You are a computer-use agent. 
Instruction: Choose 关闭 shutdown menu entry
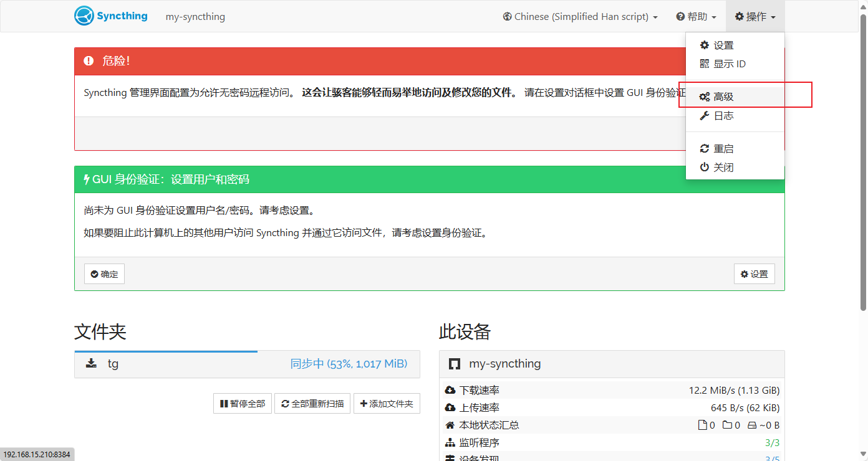pos(735,168)
